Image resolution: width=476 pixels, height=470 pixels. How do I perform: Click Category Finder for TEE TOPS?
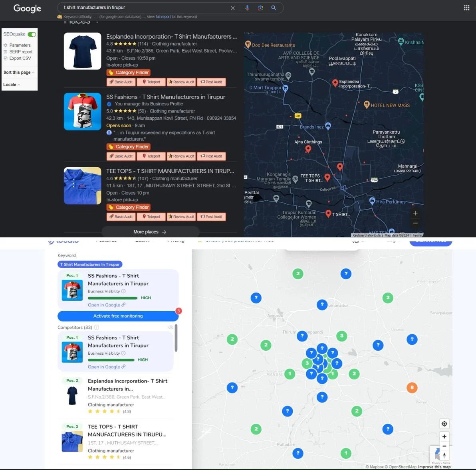(129, 207)
